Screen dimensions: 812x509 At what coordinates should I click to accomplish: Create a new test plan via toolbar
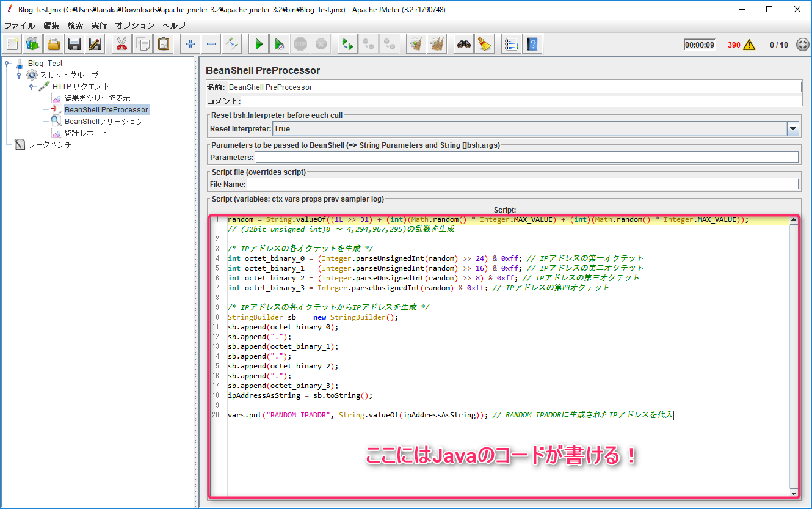pyautogui.click(x=13, y=44)
